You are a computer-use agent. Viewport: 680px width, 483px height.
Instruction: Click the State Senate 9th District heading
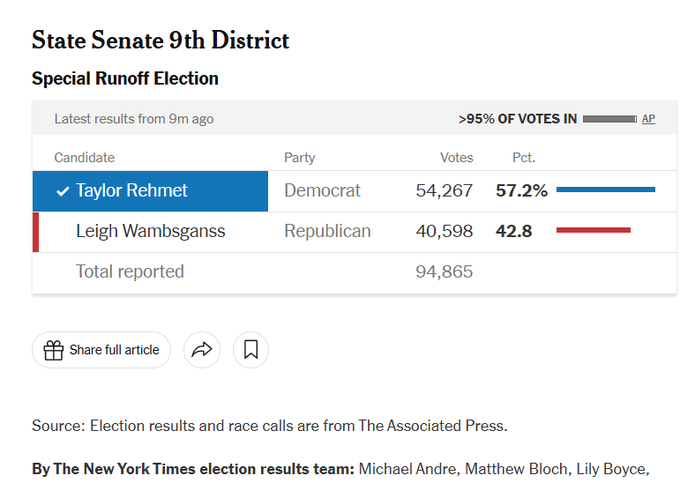160,40
